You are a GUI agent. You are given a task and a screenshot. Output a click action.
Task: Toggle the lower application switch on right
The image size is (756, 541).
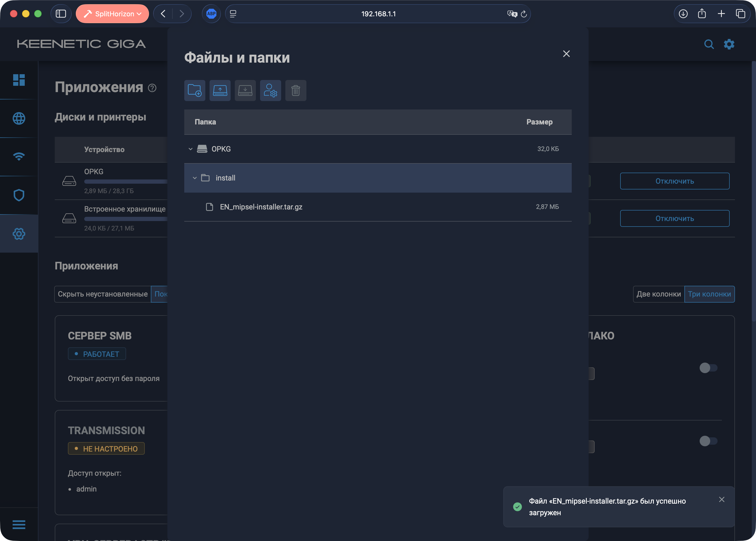(708, 441)
